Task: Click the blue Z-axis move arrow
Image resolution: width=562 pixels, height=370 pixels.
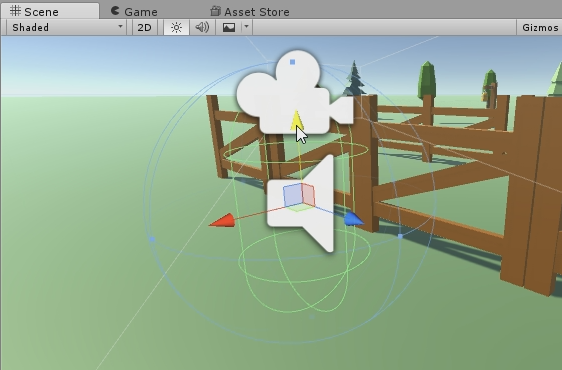Action: coord(353,219)
